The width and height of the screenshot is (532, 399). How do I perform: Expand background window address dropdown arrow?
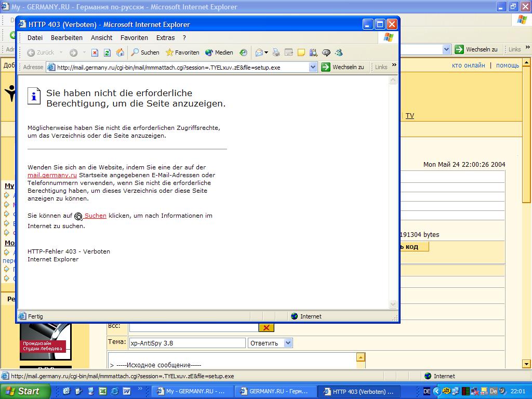446,49
